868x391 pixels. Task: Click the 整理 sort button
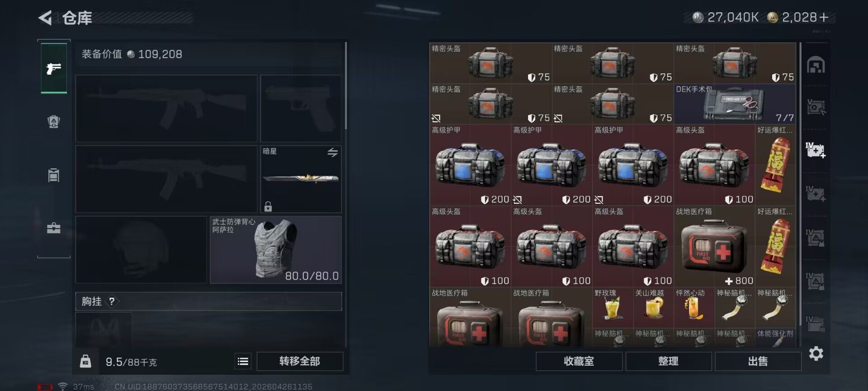[668, 361]
